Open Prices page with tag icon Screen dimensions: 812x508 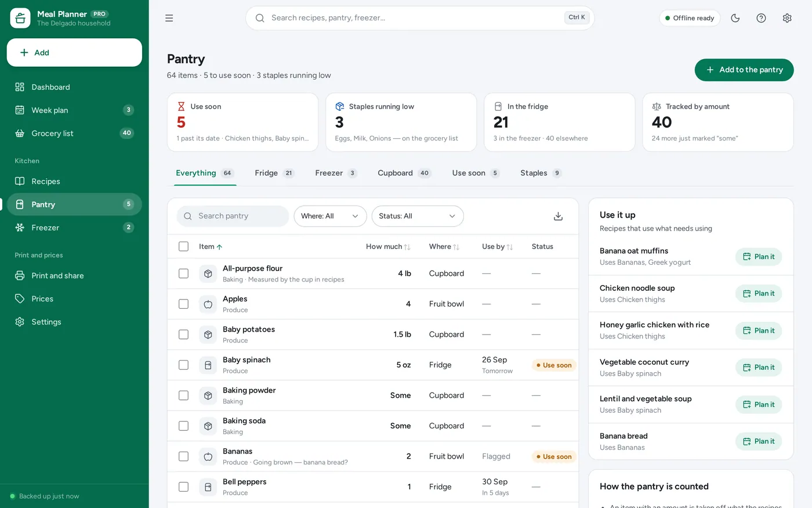74,299
